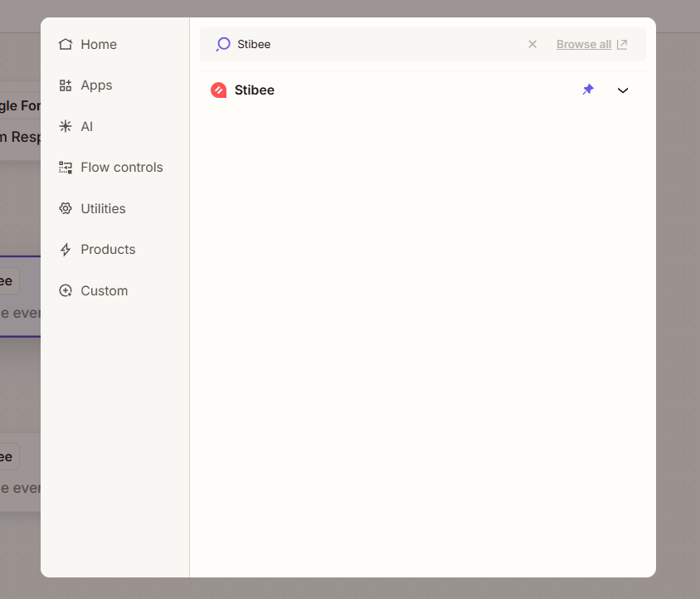
Task: Click the Home house icon
Action: point(66,44)
